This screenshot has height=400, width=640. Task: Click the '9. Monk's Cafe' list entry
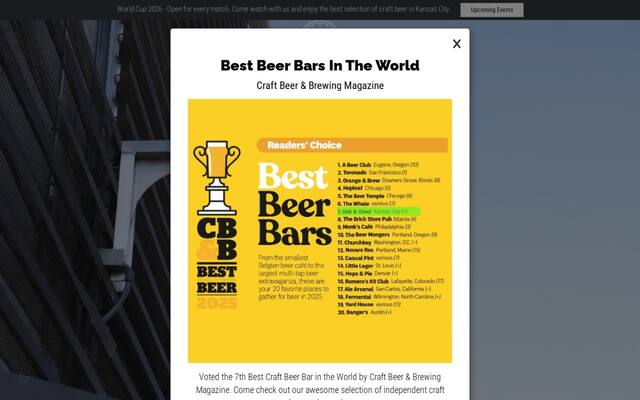(x=374, y=227)
